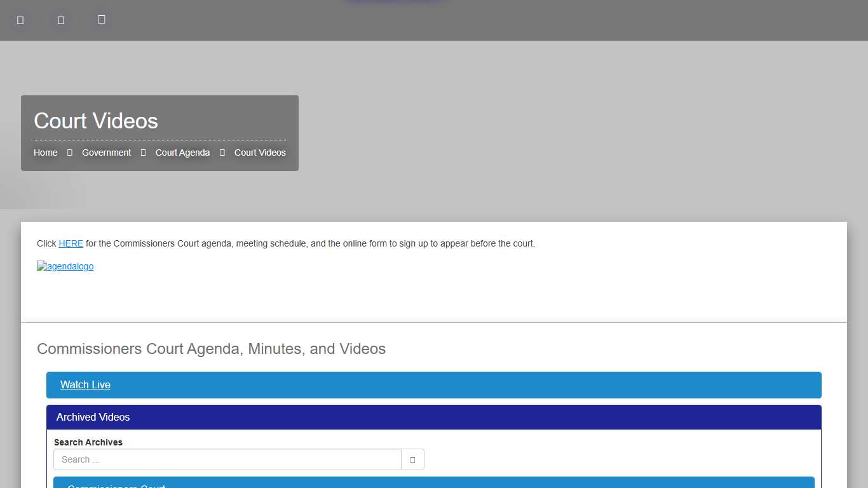868x488 pixels.
Task: Click the breadcrumb separator icon after Court Agenda
Action: (222, 152)
